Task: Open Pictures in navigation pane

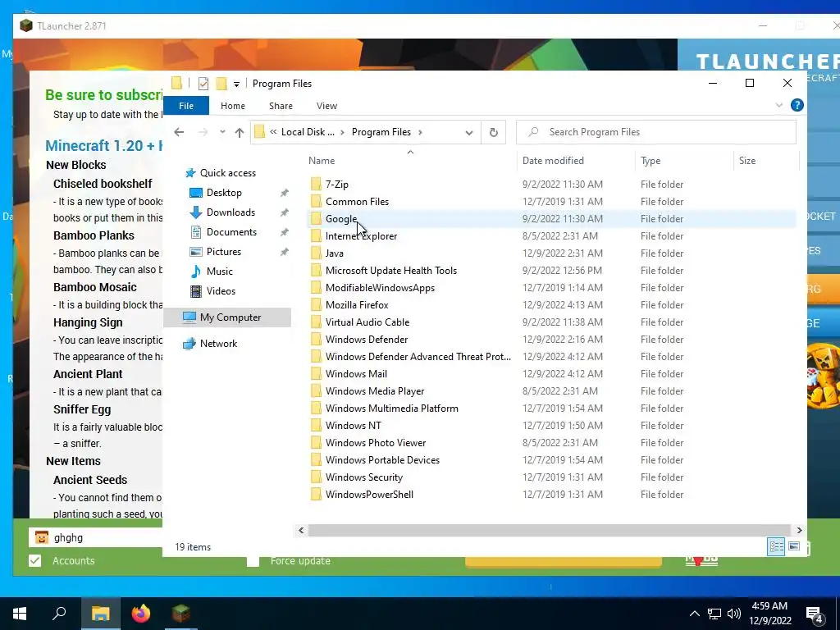Action: click(x=223, y=252)
